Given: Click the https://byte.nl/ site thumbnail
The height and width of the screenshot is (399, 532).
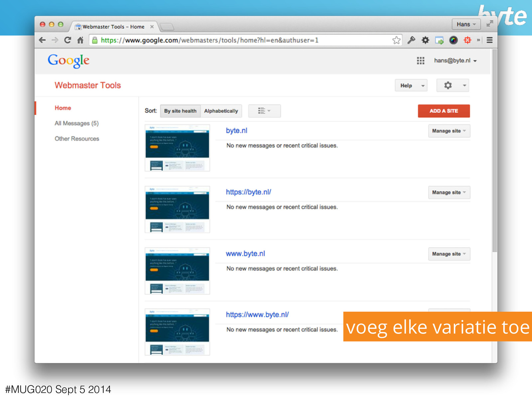Looking at the screenshot, I should tap(177, 209).
